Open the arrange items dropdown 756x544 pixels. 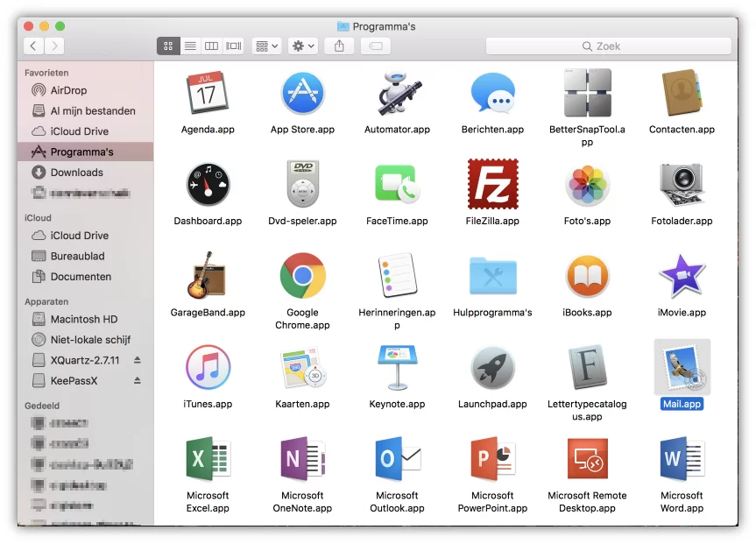(266, 46)
